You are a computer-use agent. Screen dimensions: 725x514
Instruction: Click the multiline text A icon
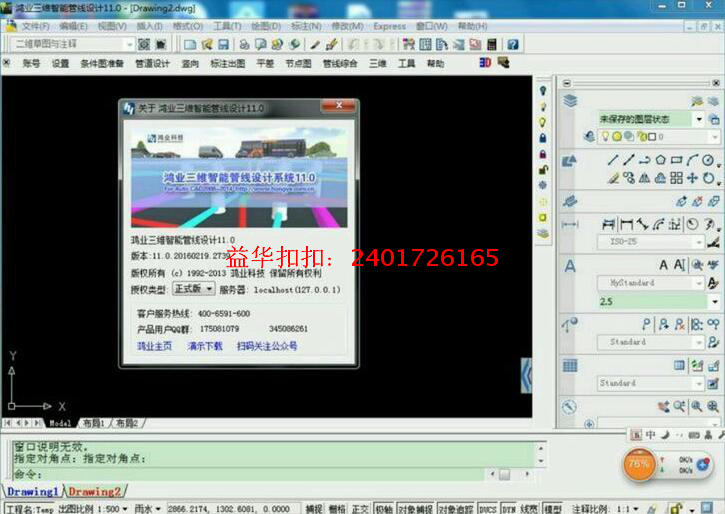[664, 265]
